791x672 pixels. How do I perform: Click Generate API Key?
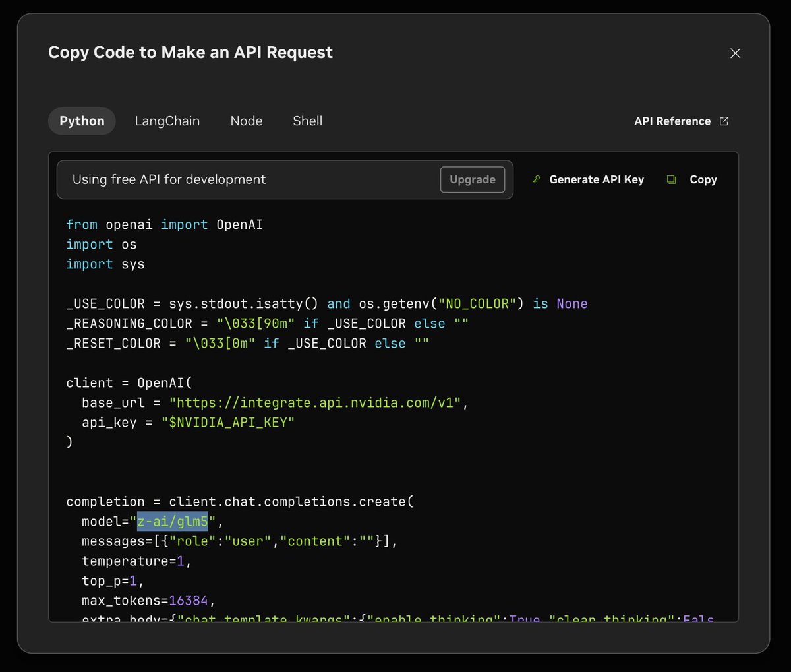pos(597,179)
